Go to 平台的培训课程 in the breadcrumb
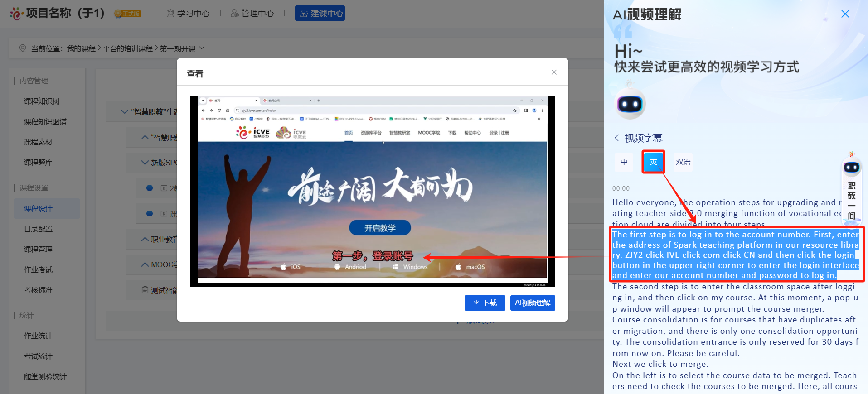This screenshot has height=394, width=868. tap(128, 48)
